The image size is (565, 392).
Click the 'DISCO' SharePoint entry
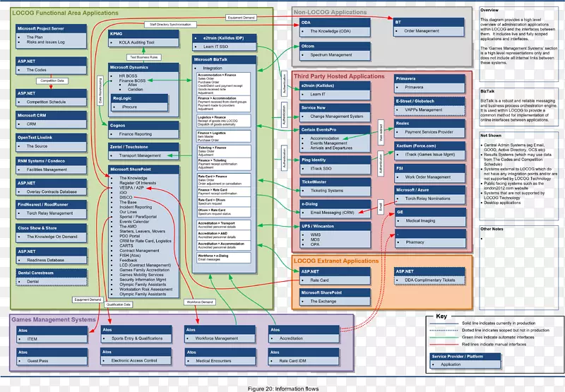(126, 198)
